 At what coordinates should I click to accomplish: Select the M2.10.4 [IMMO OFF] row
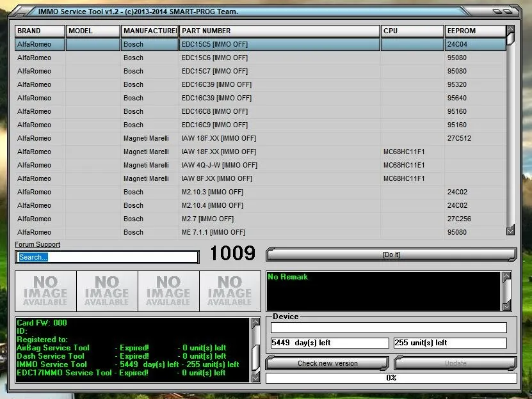(260, 205)
